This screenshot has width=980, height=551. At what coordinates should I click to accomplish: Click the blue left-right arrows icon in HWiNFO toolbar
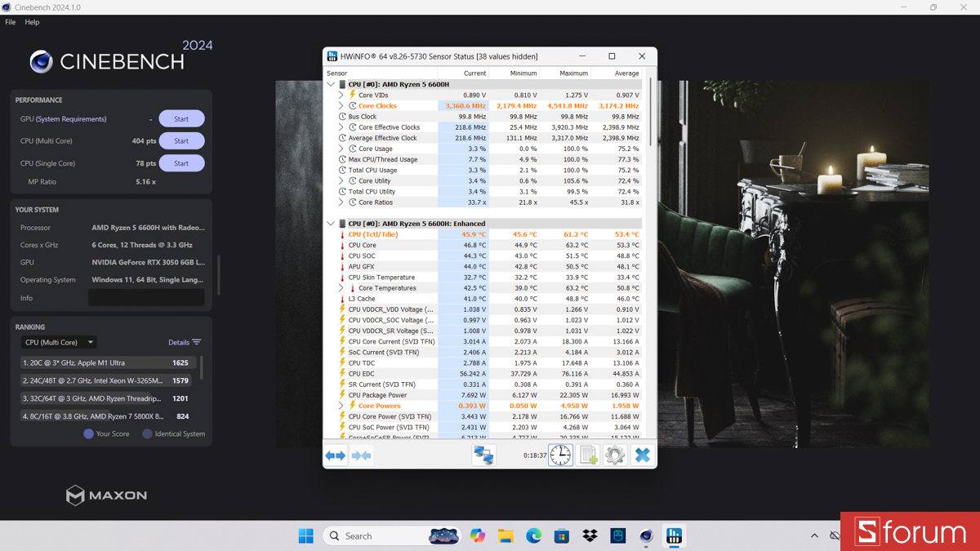coord(335,455)
